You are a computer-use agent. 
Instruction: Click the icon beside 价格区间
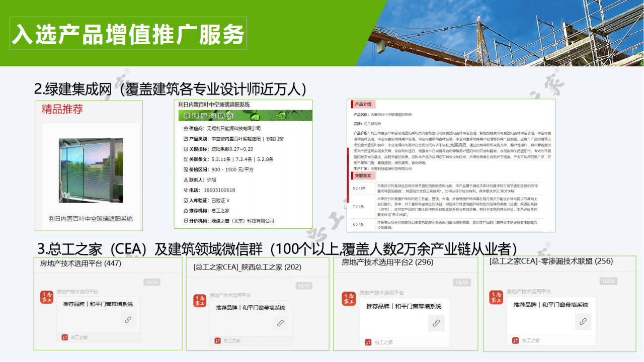(185, 169)
